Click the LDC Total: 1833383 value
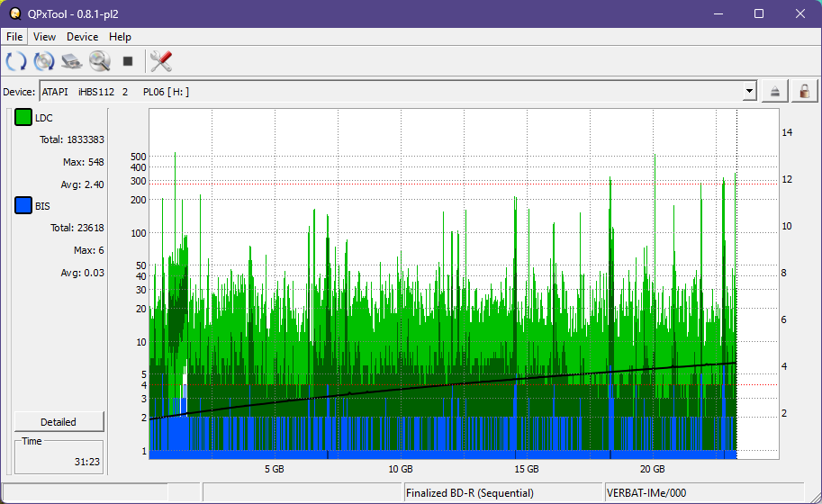Screen dimensions: 822x504 72,139
